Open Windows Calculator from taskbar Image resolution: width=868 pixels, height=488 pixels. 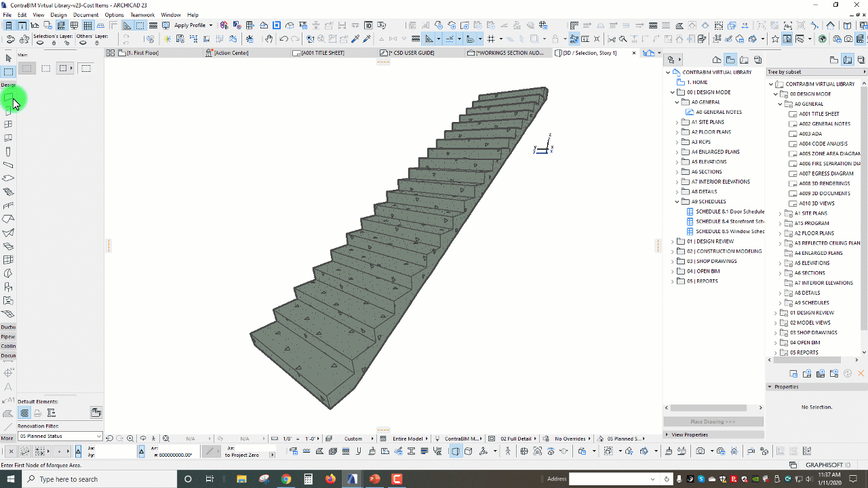(x=308, y=479)
